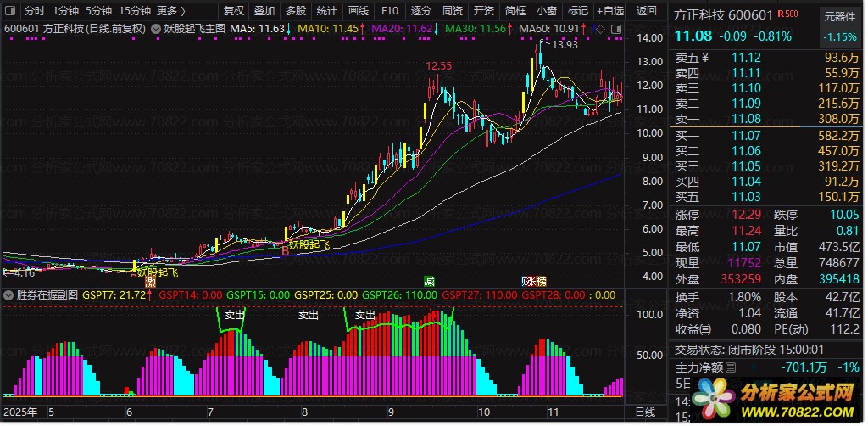Click the 逐分 toolbar button
Viewport: 868px width, 426px height.
click(421, 10)
